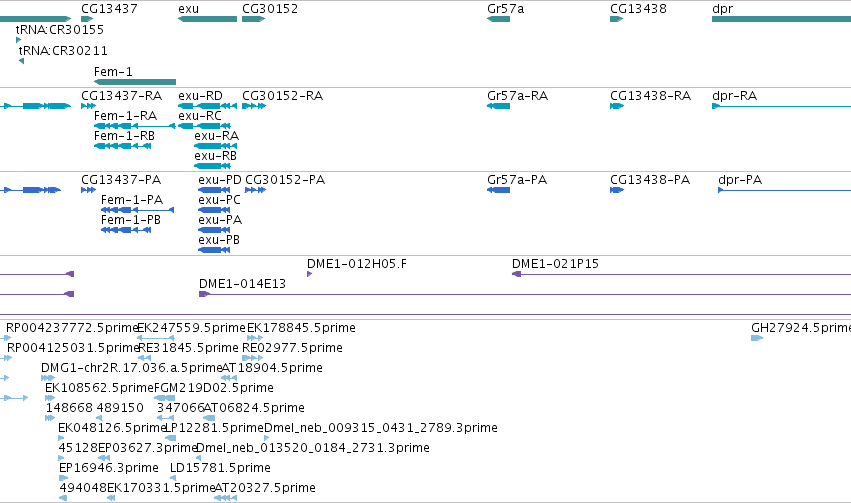Select the dpr-PA protein label
The height and width of the screenshot is (503, 851).
coord(740,180)
